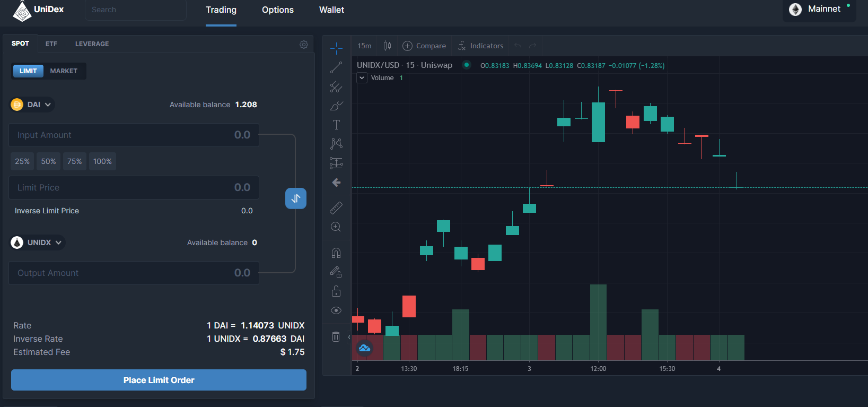
Task: Switch to the LEVERAGE tab
Action: tap(92, 44)
